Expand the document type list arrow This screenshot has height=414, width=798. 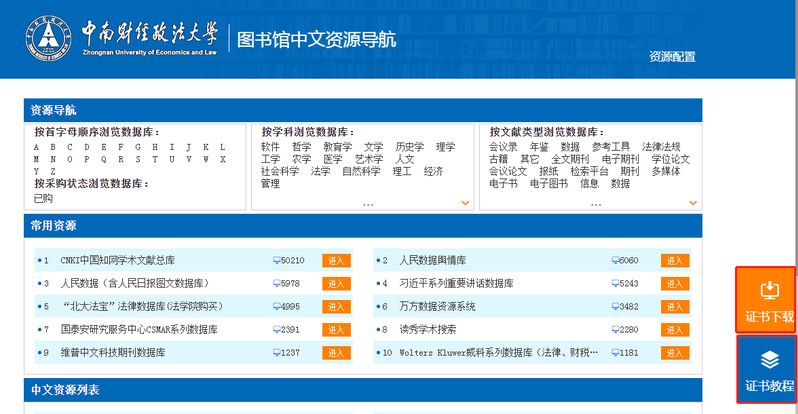point(693,203)
